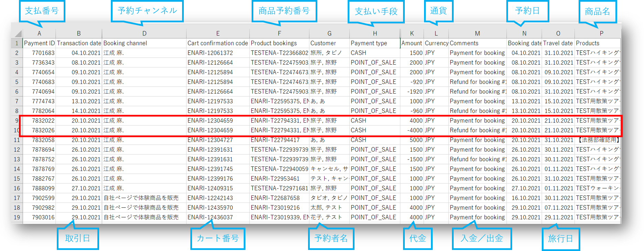This screenshot has height=251, width=644.
Task: Click the 旅行日 callout label
Action: coord(560,238)
